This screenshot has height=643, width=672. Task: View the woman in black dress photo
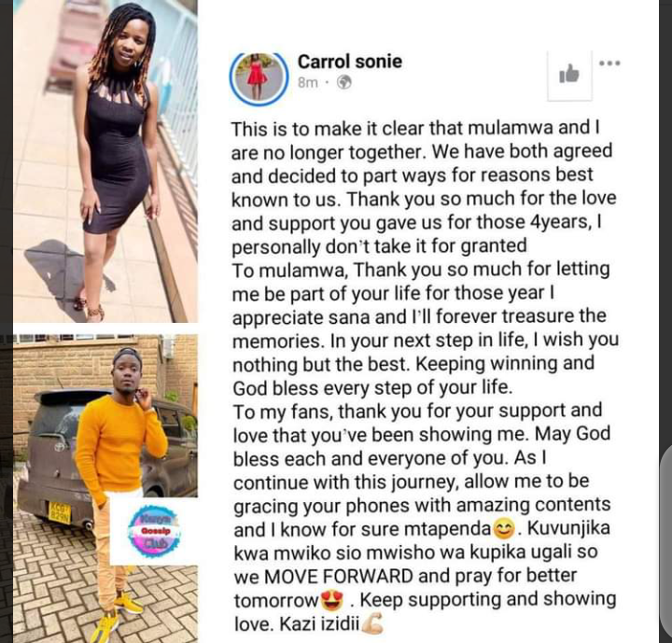tap(105, 161)
